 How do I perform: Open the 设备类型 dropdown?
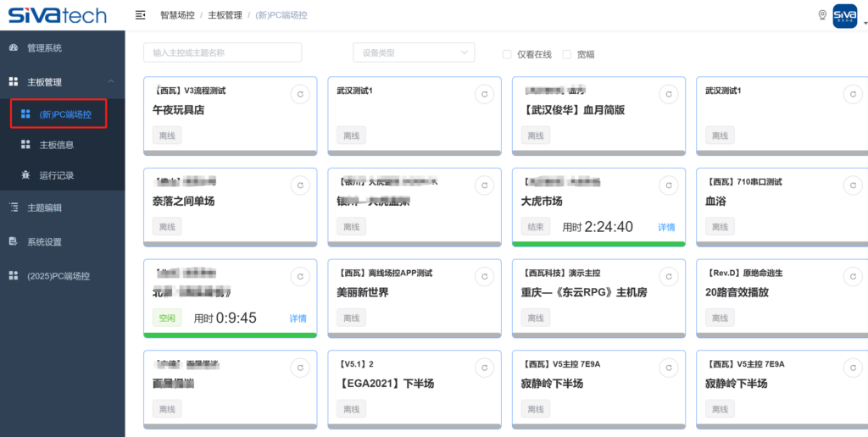point(414,53)
